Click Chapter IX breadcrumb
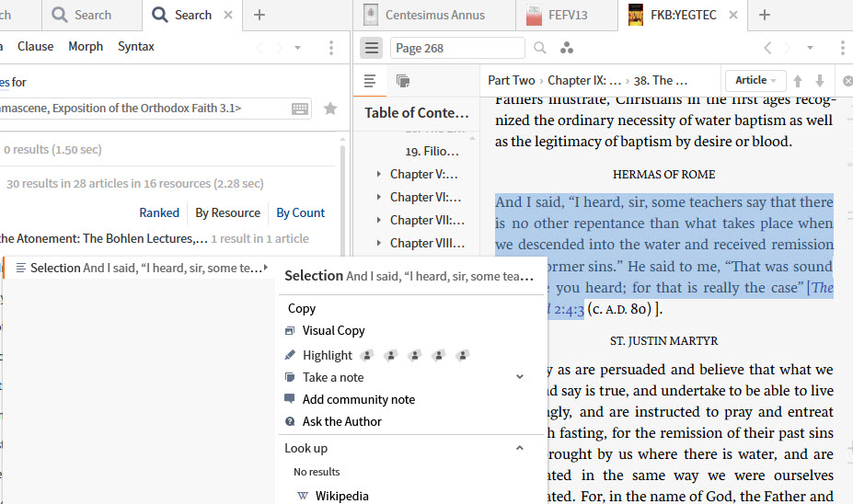Viewport: 853px width, 504px height. tap(584, 80)
